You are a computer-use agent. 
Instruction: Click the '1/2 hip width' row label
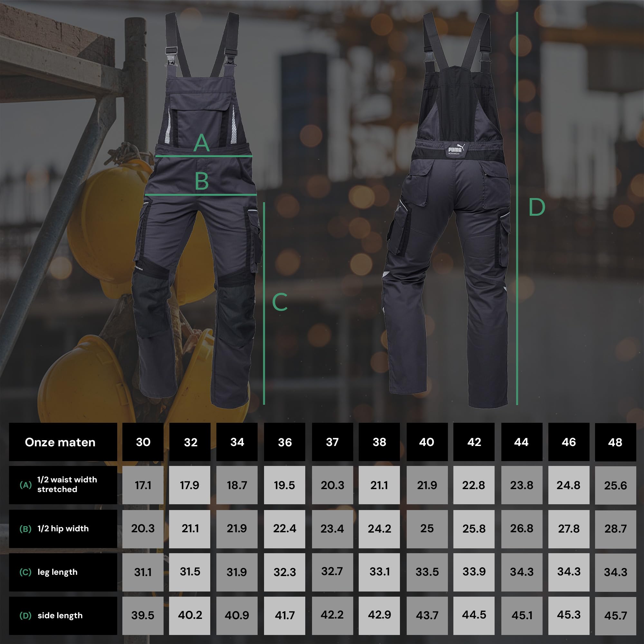(x=63, y=529)
